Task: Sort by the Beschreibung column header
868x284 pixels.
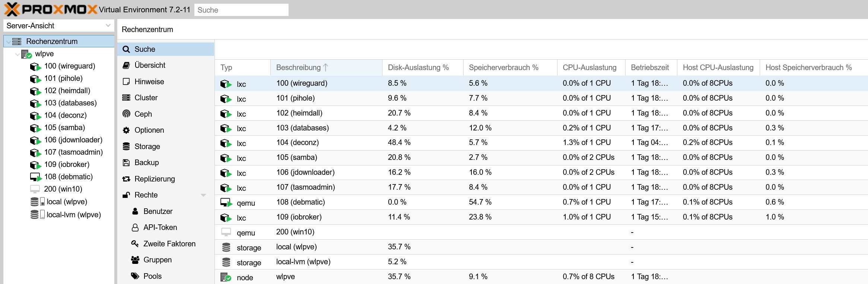Action: (298, 67)
